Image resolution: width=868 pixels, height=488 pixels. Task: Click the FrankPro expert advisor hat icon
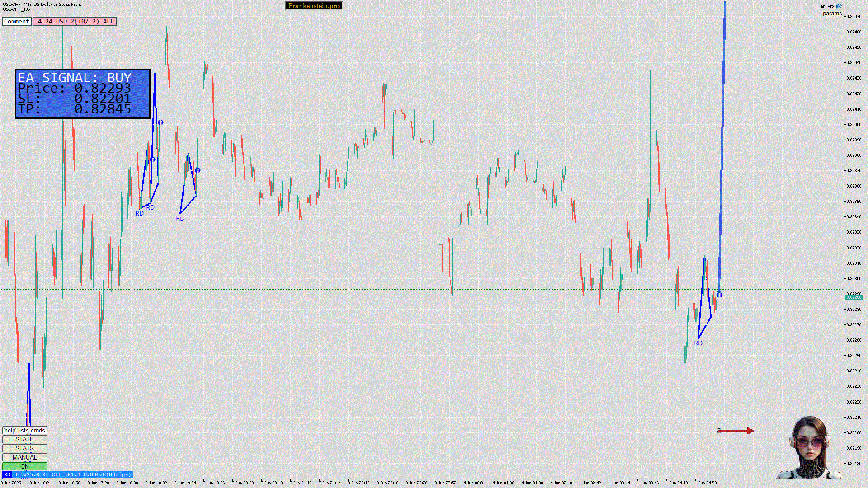click(x=839, y=6)
